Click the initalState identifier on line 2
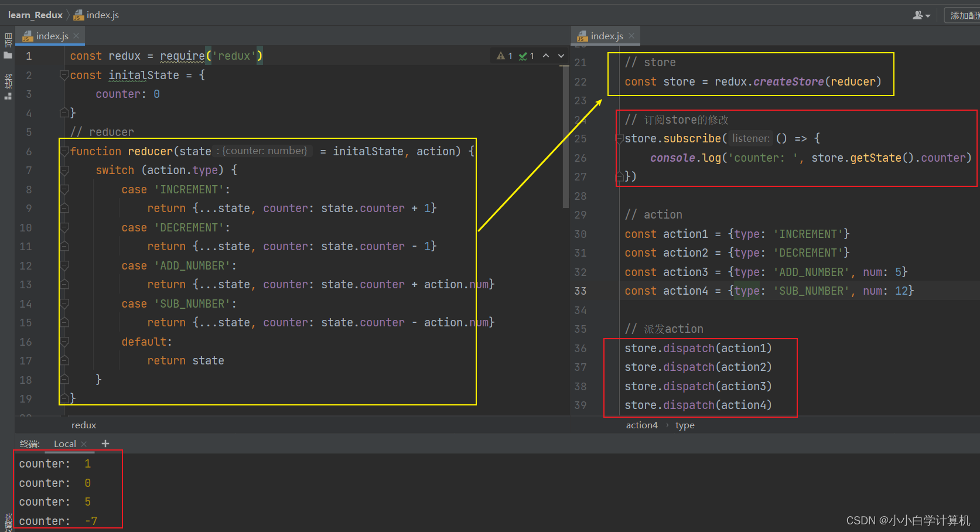The height and width of the screenshot is (532, 980). point(144,75)
